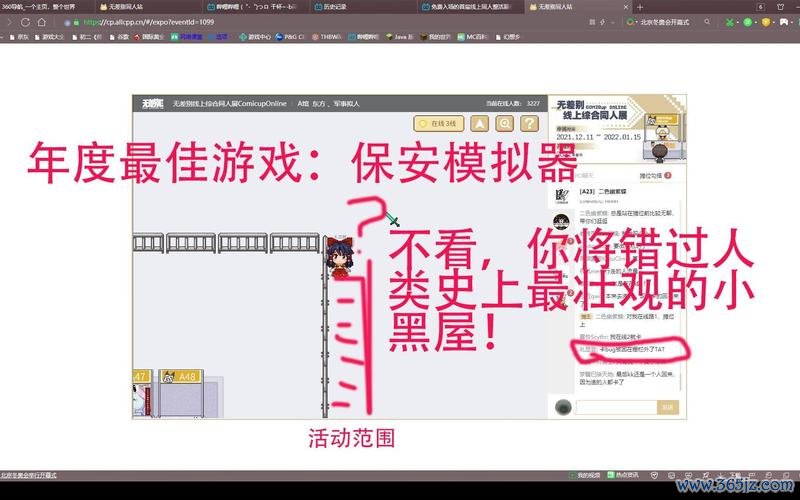Viewport: 800px width, 500px height.
Task: Click the [A23] booth logo image
Action: 561,195
